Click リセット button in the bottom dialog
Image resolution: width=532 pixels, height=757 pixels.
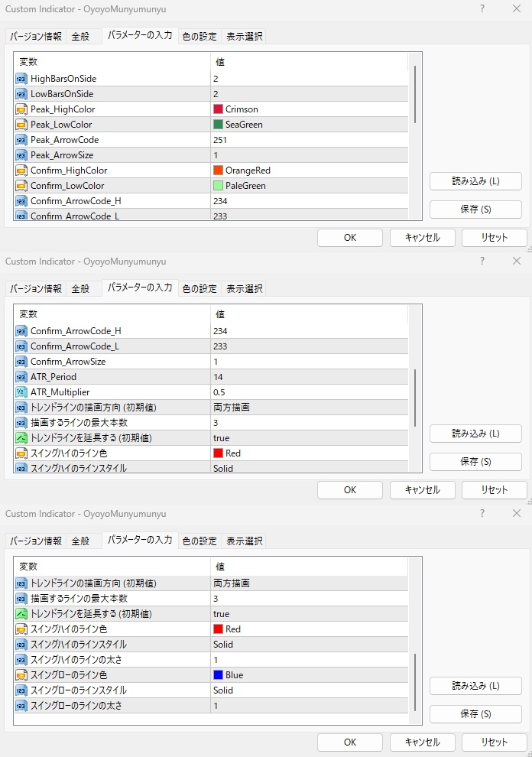point(494,742)
